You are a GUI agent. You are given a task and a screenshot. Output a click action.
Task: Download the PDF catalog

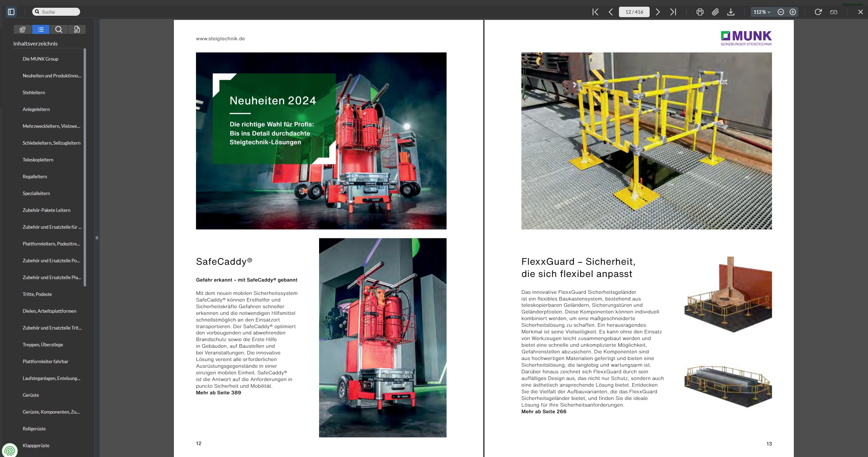[x=731, y=12]
